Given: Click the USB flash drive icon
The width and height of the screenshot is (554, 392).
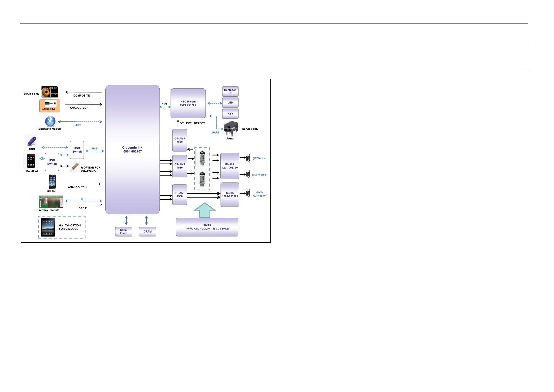Looking at the screenshot, I should point(32,141).
